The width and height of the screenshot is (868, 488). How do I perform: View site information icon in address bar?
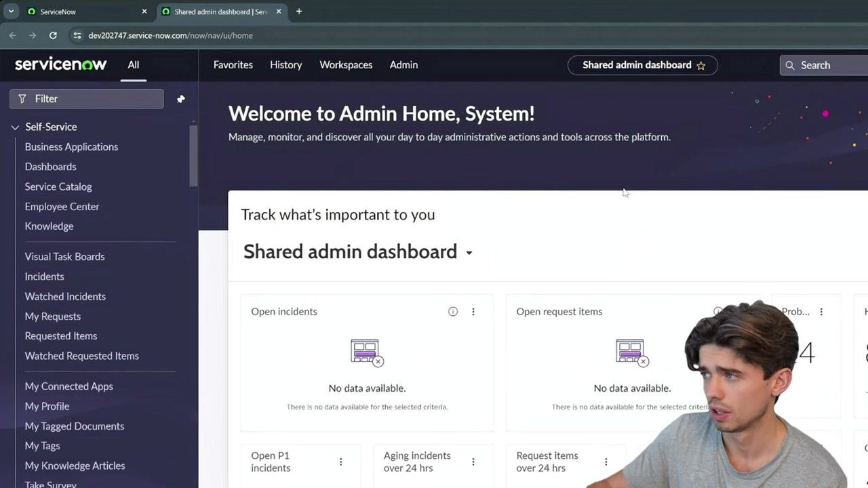pyautogui.click(x=76, y=35)
